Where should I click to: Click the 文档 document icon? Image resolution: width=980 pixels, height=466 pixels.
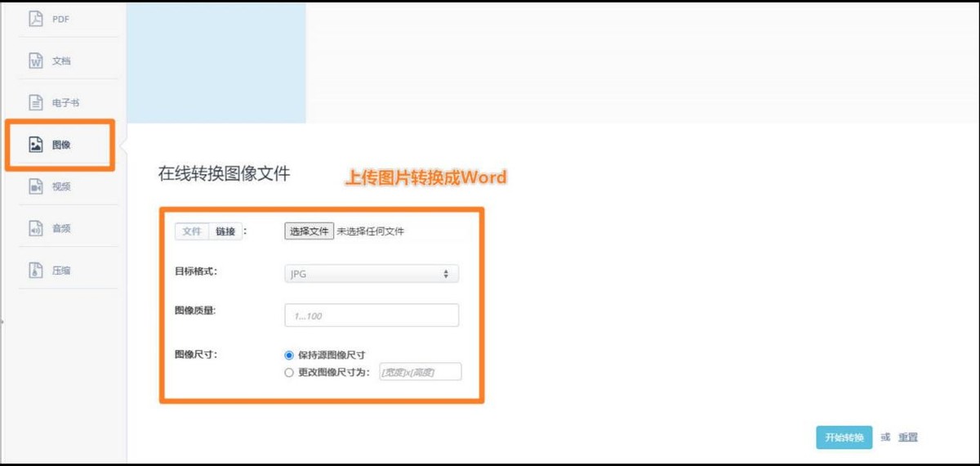[36, 60]
